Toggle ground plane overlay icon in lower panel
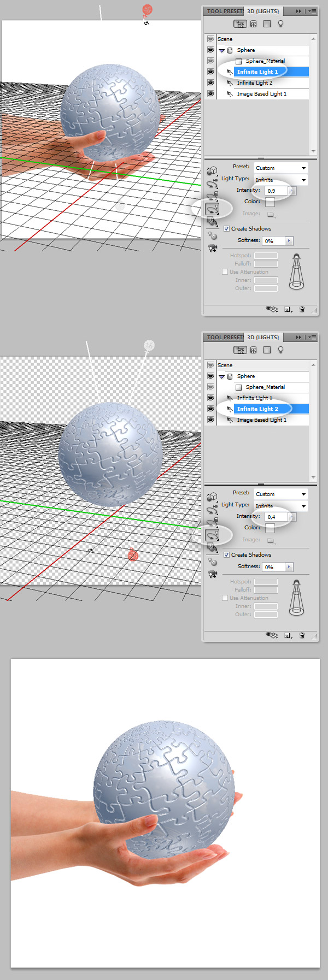The height and width of the screenshot is (980, 328). coord(272,635)
